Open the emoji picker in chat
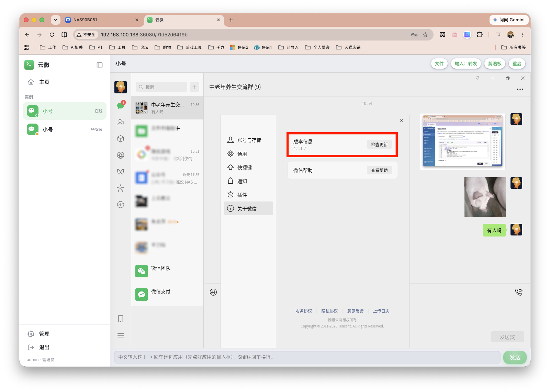Image resolution: width=550 pixels, height=392 pixels. tap(213, 292)
